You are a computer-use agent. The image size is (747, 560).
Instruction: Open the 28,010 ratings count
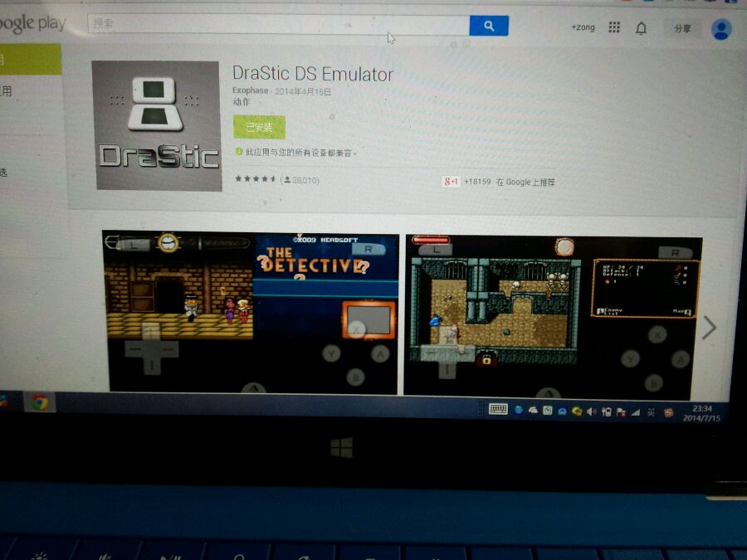(301, 180)
